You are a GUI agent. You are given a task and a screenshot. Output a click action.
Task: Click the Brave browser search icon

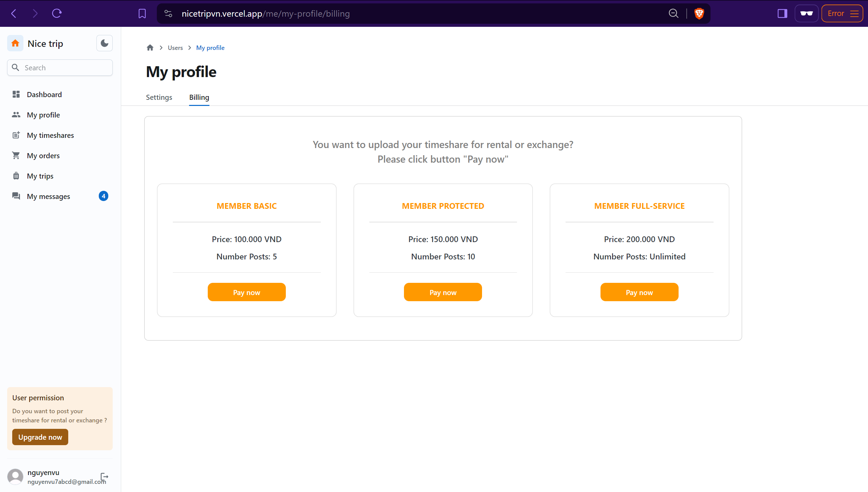pos(672,13)
